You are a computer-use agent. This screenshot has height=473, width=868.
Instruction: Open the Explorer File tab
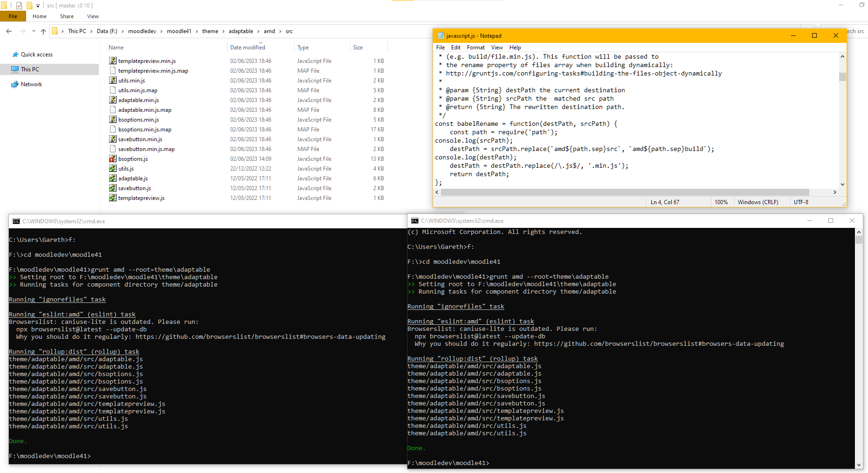13,16
